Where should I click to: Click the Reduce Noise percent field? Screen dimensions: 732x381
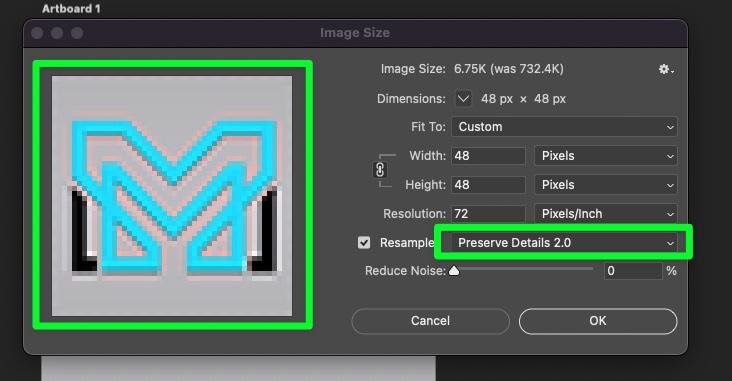coord(633,271)
